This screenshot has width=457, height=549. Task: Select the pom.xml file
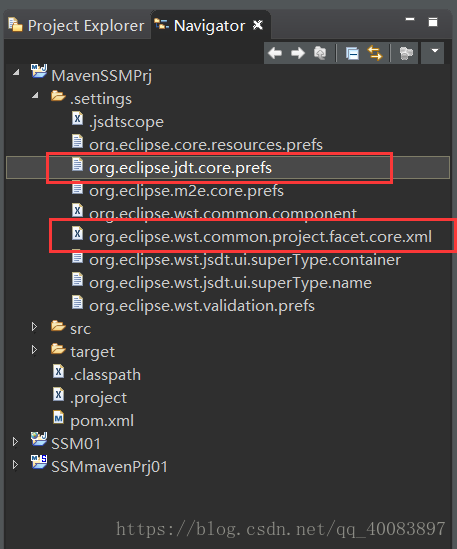pos(102,421)
